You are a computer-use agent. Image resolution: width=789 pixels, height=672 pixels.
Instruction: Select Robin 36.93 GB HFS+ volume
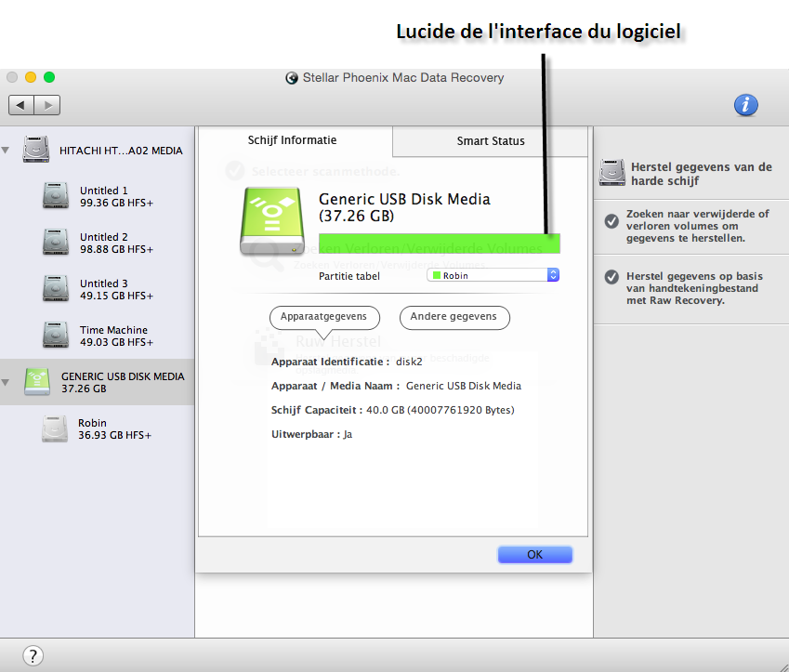pyautogui.click(x=114, y=428)
